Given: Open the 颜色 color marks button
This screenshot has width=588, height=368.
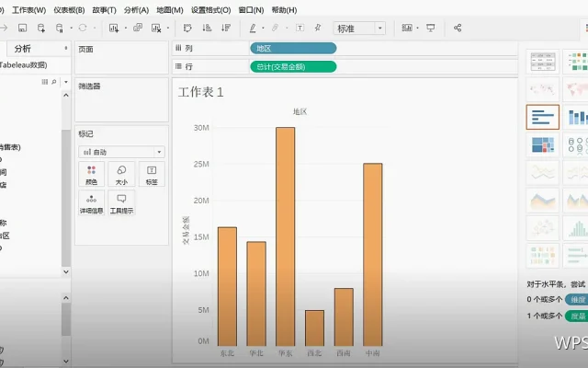Looking at the screenshot, I should [92, 174].
